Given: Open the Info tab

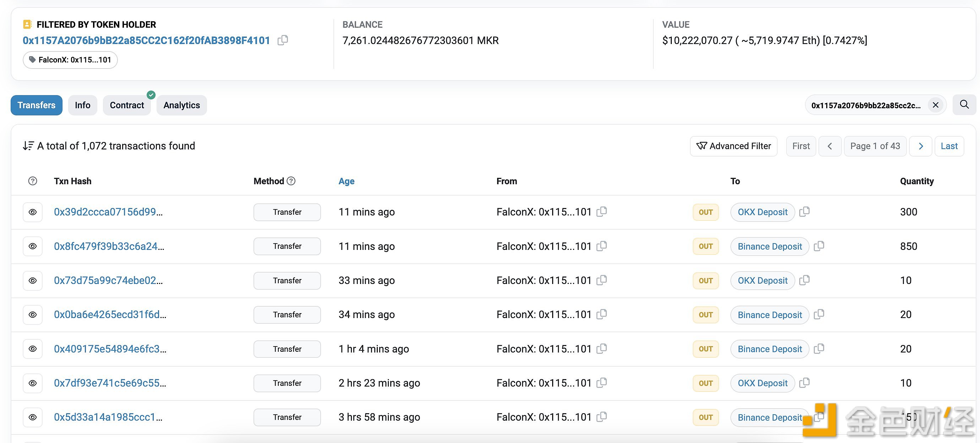Looking at the screenshot, I should coord(82,105).
